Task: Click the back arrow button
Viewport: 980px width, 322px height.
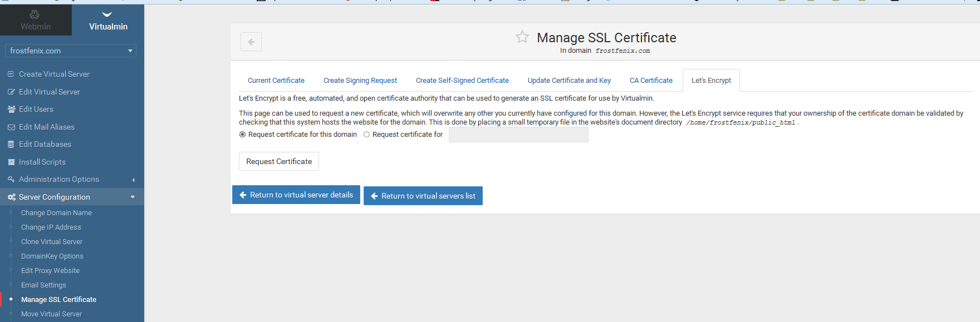Action: 251,42
